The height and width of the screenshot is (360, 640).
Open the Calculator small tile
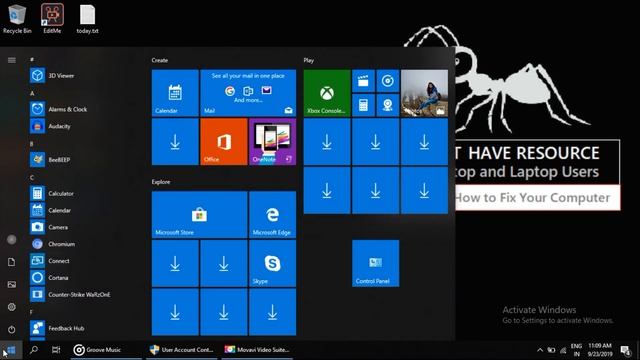pos(363,105)
